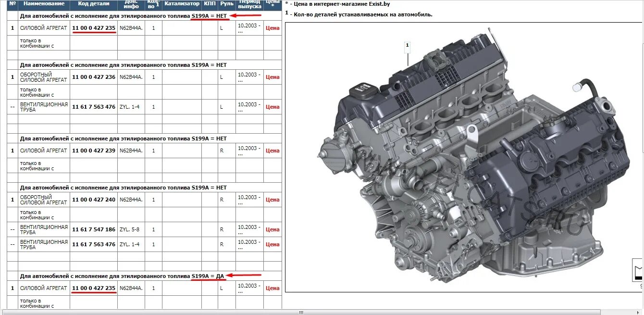
Task: Click the Катализатор column header
Action: pos(182,4)
